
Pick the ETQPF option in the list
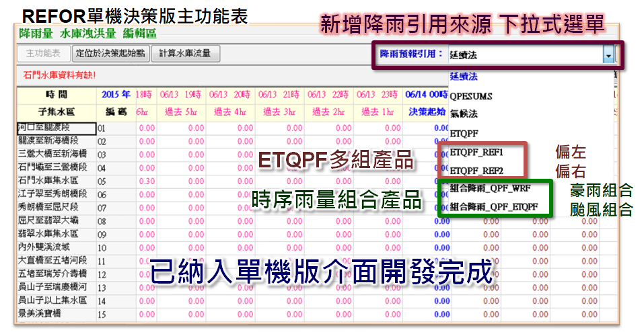coord(464,133)
